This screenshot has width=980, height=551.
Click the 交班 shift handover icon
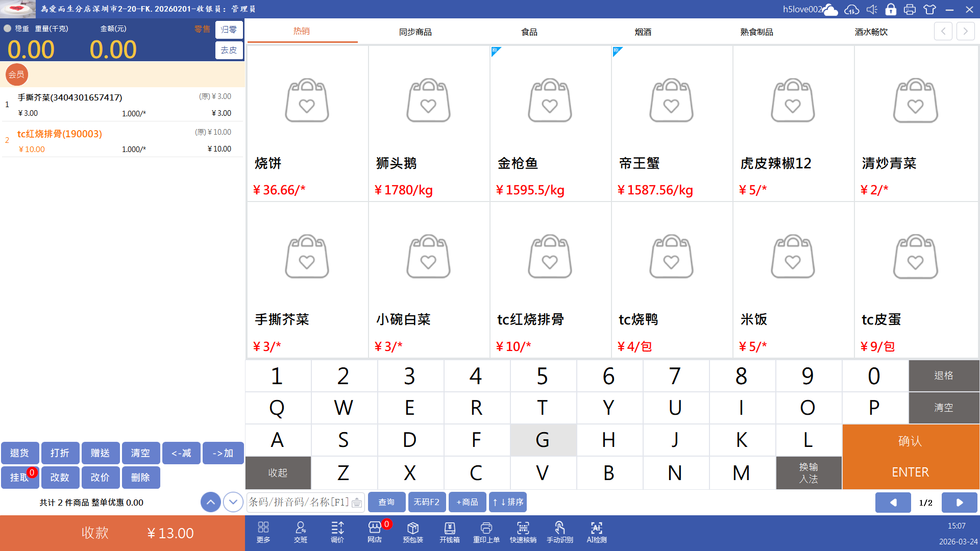pos(300,532)
